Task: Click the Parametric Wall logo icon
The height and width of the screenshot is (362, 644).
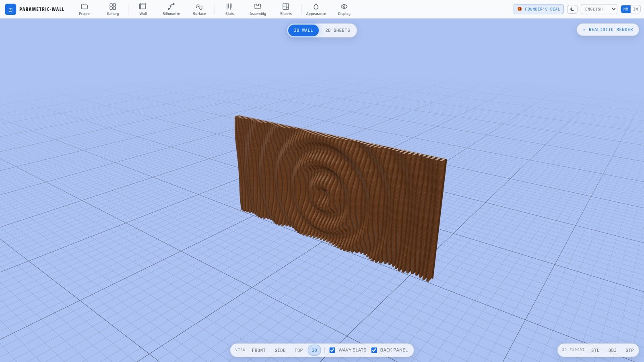Action: pyautogui.click(x=10, y=9)
